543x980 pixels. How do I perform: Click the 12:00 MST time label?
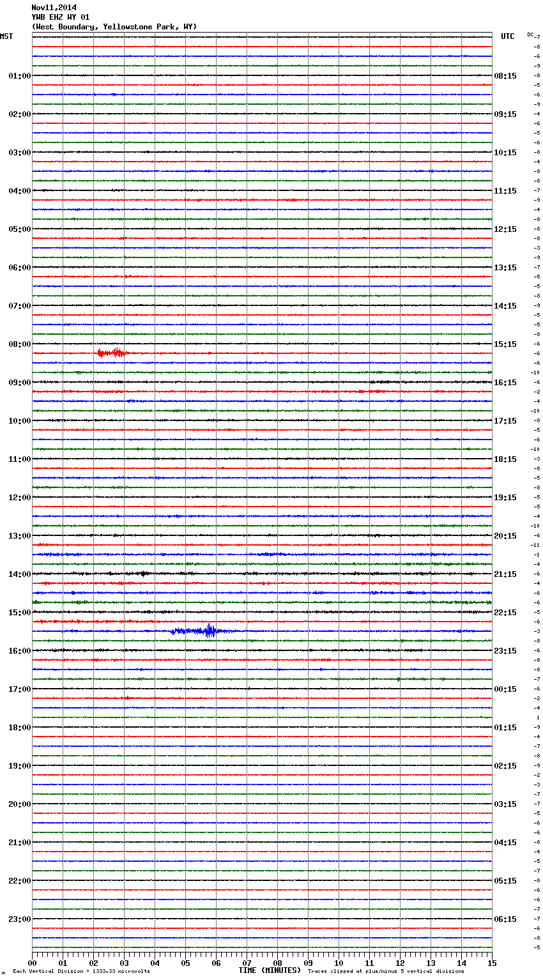coord(20,498)
